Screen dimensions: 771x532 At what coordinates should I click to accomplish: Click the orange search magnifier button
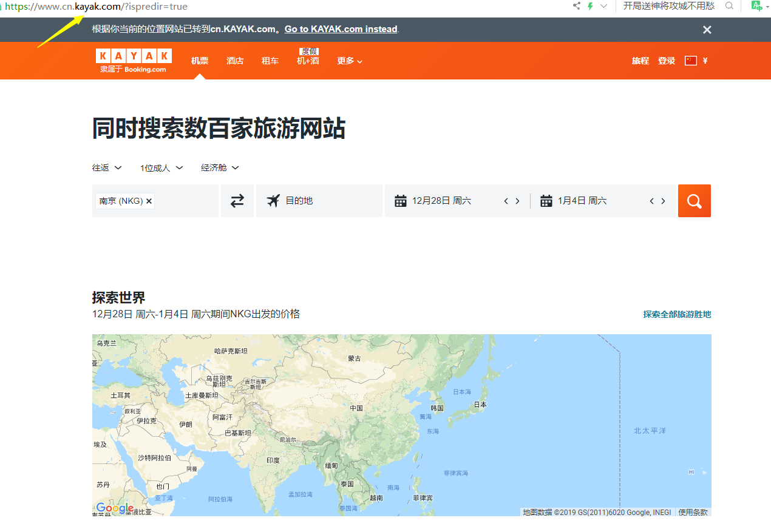tap(695, 201)
